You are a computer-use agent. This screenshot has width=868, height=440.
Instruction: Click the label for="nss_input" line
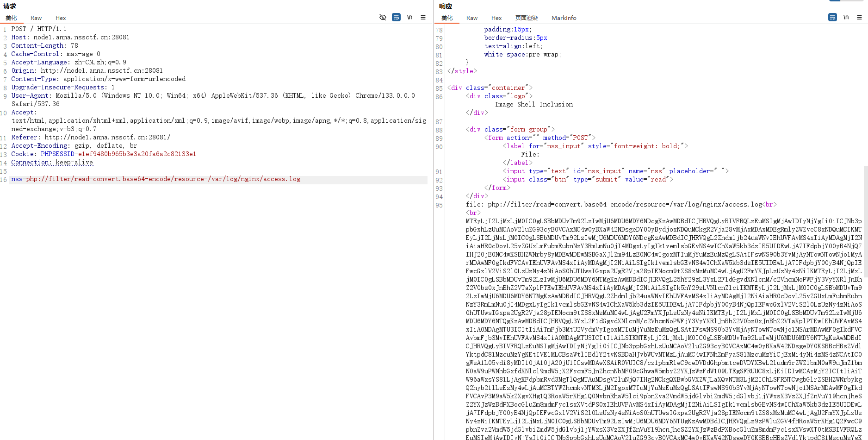595,146
